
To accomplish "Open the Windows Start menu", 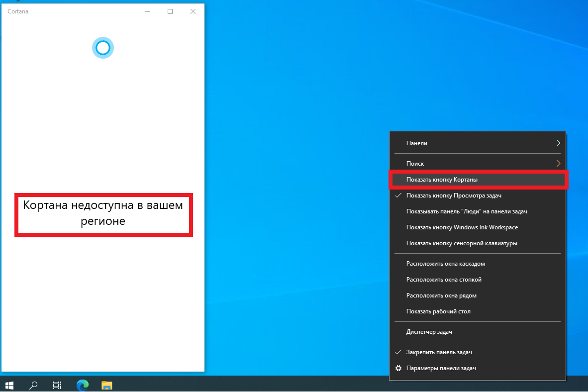I will pos(9,385).
